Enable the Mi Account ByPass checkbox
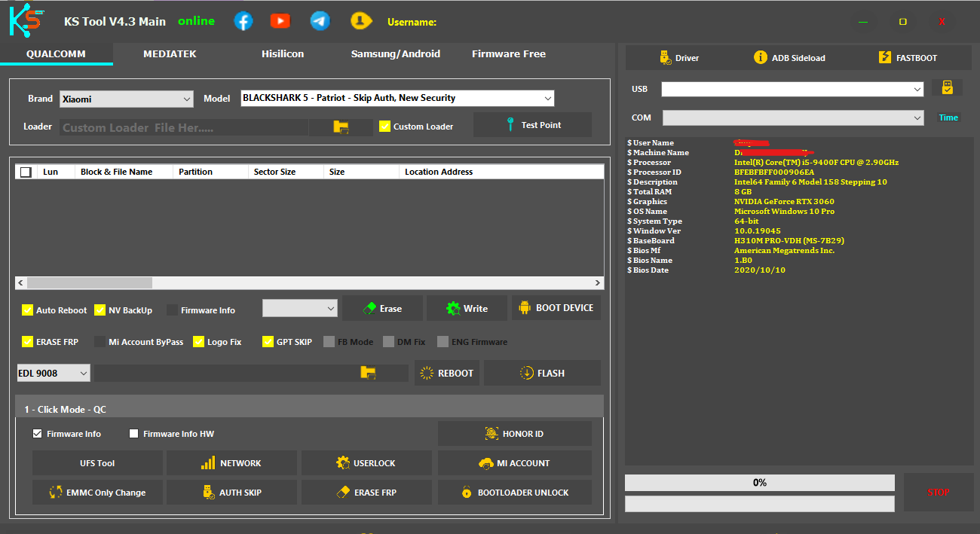The width and height of the screenshot is (980, 534). 100,342
